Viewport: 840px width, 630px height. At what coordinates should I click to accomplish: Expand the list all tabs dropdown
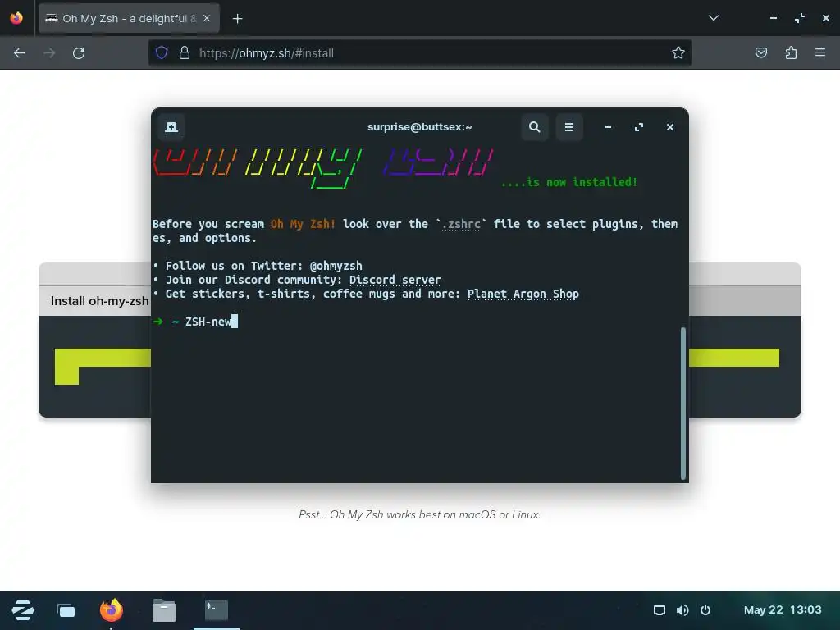[713, 18]
